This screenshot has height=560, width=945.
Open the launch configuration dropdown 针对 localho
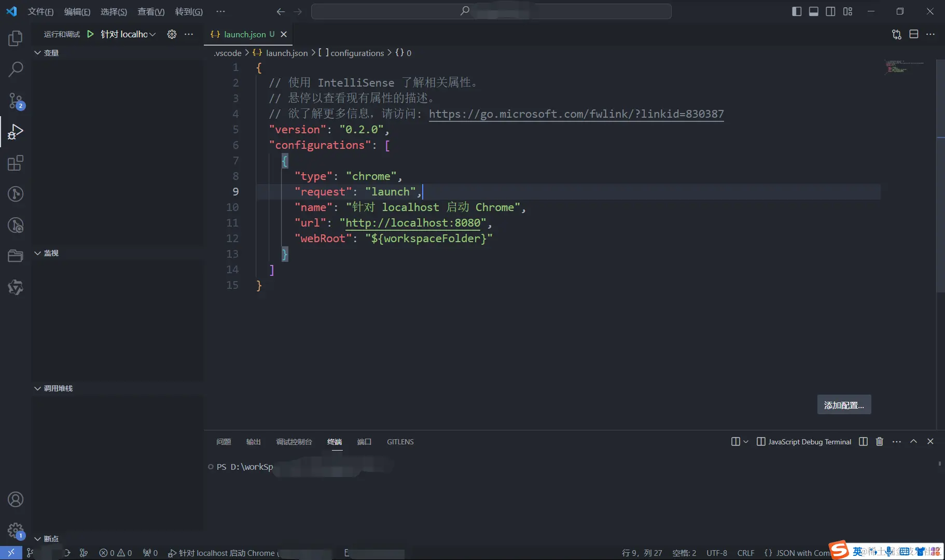point(128,34)
